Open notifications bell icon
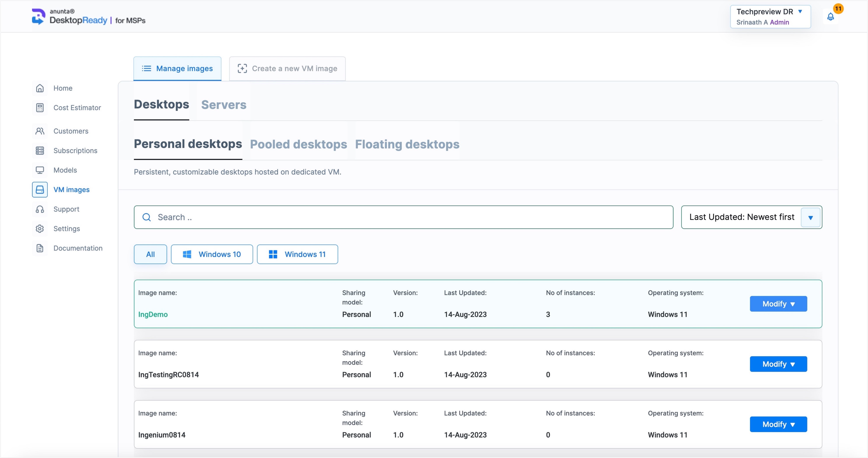Screen dimensions: 868x458 (x=830, y=16)
